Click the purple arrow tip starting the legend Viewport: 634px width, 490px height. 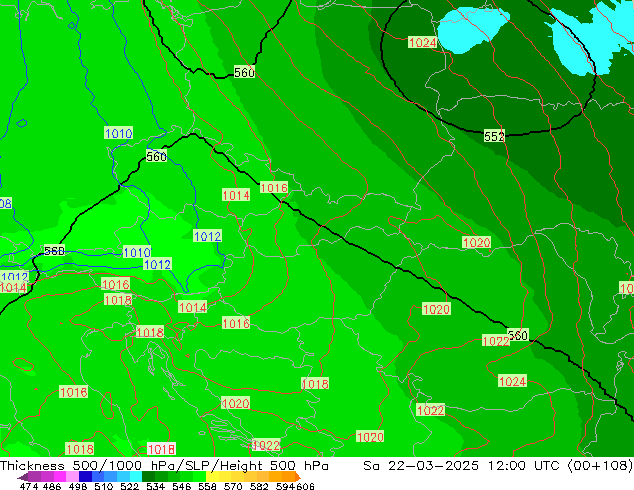point(22,477)
